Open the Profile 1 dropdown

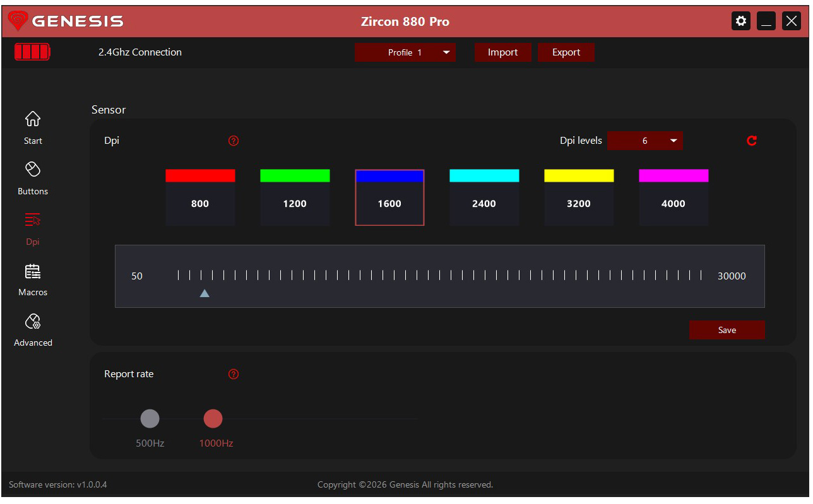coord(405,52)
